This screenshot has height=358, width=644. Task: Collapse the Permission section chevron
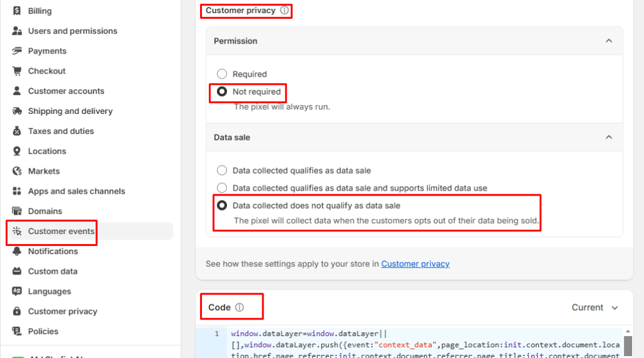click(608, 41)
